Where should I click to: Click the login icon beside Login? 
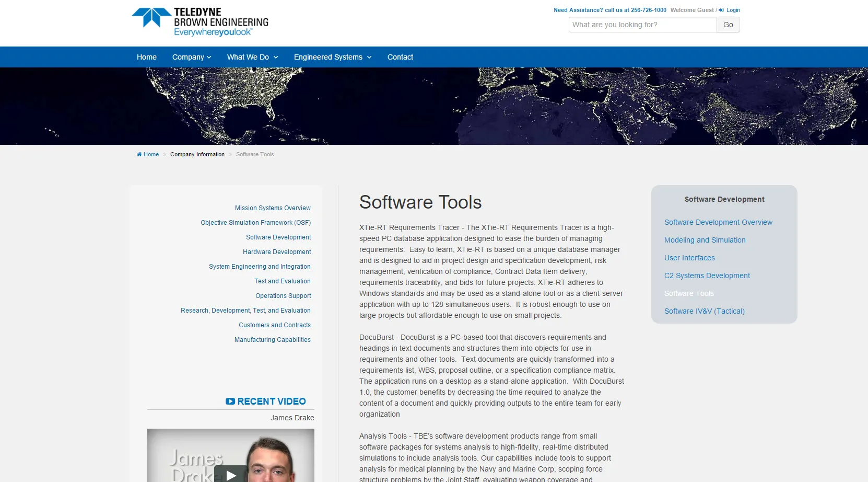click(x=721, y=10)
